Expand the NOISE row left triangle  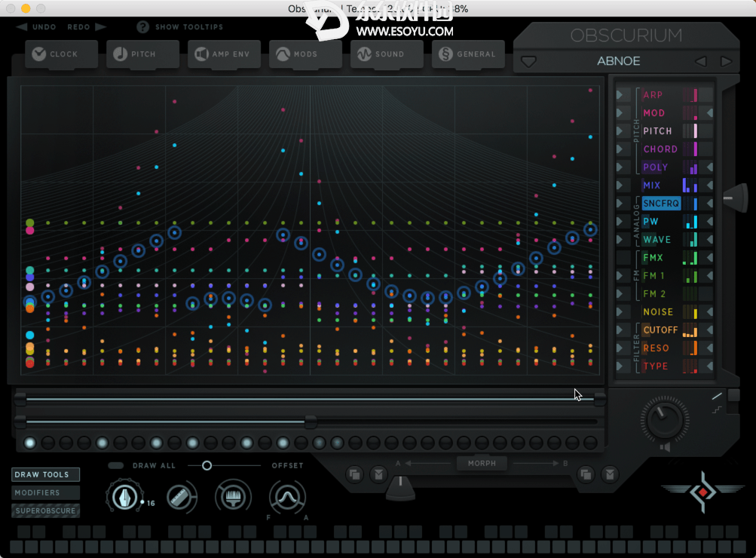(x=620, y=312)
